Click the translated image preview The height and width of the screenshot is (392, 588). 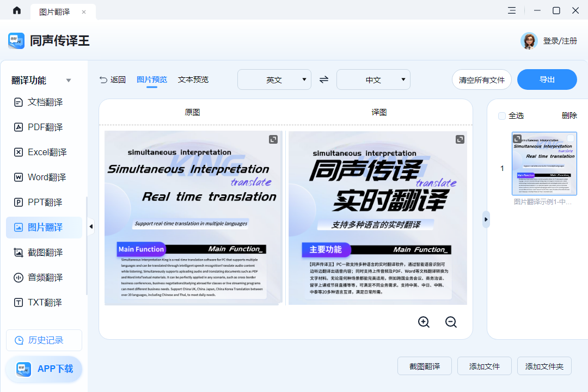(378, 218)
